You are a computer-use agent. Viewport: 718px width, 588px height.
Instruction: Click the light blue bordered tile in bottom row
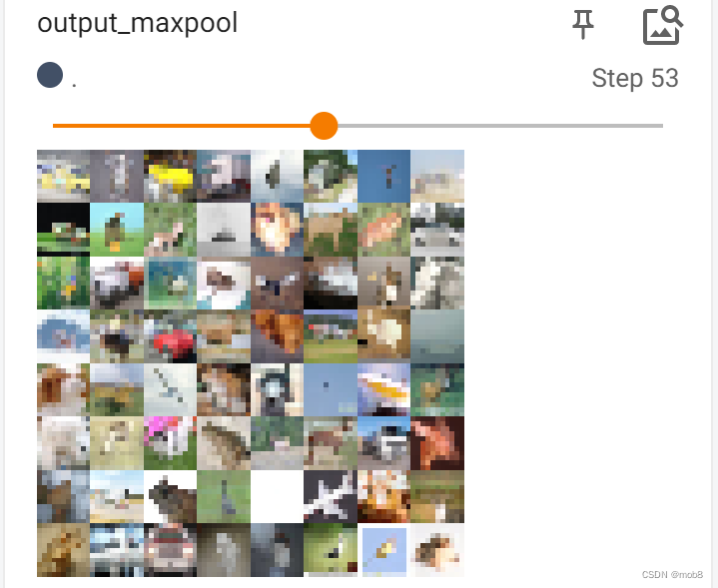coord(383,550)
